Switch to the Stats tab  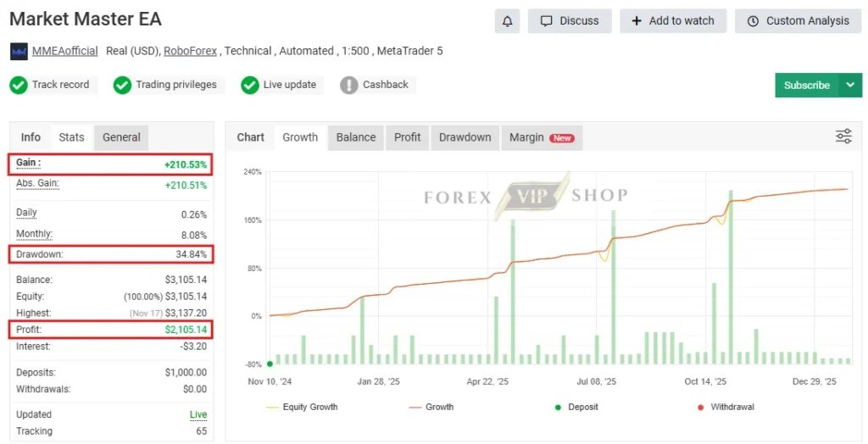pos(71,137)
